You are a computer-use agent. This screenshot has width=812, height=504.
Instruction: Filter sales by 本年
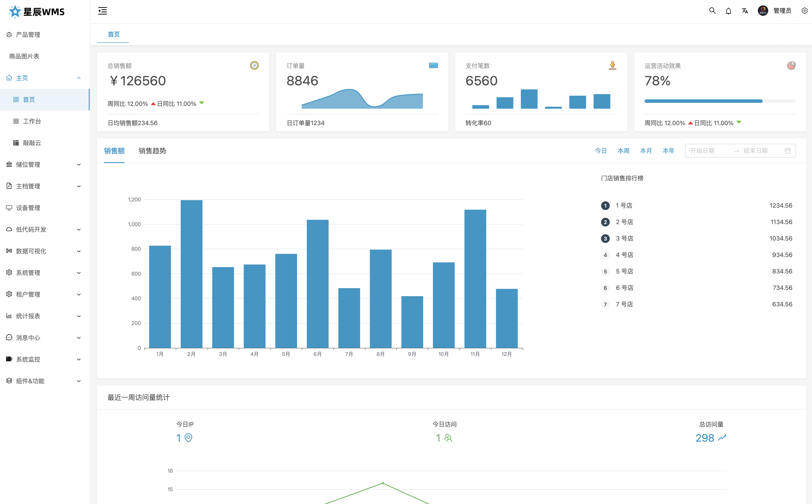(x=668, y=151)
